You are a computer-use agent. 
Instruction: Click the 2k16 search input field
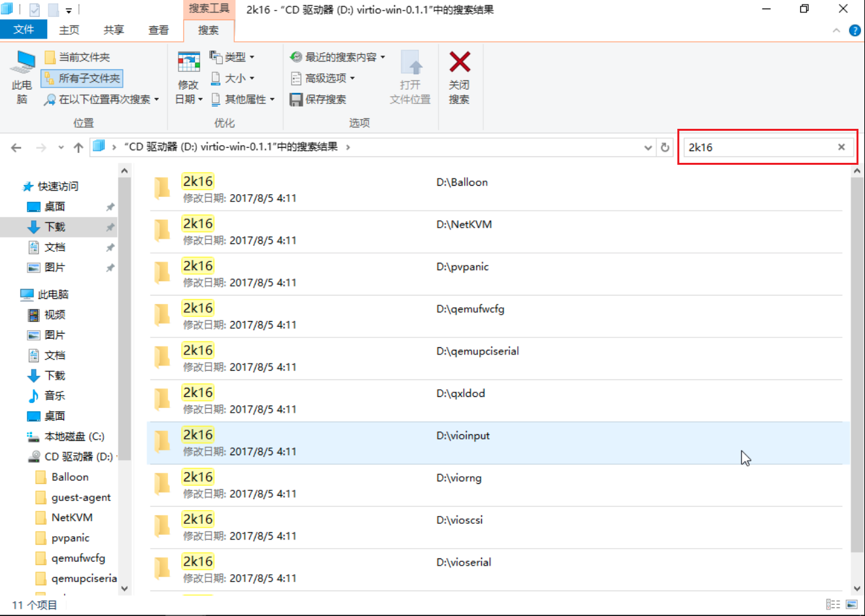pos(758,147)
